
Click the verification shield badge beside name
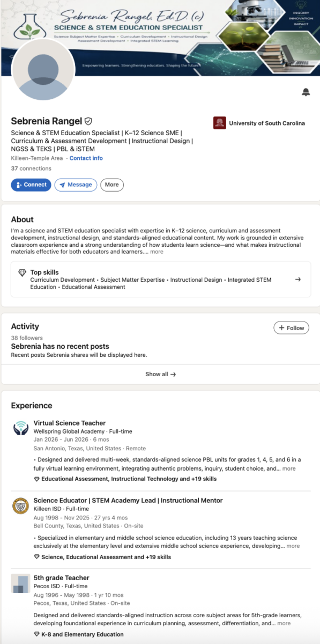coord(88,121)
